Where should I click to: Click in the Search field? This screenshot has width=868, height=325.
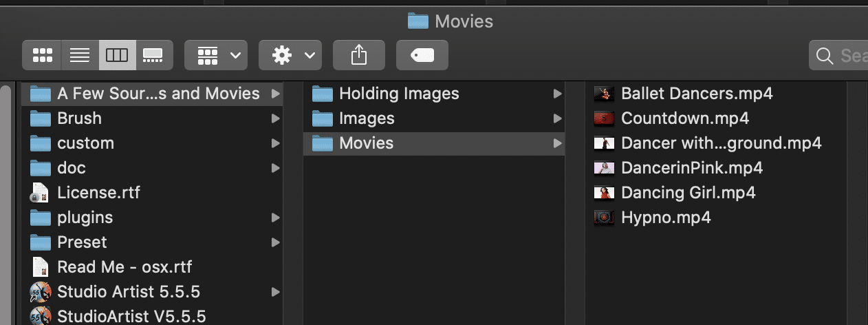(838, 56)
